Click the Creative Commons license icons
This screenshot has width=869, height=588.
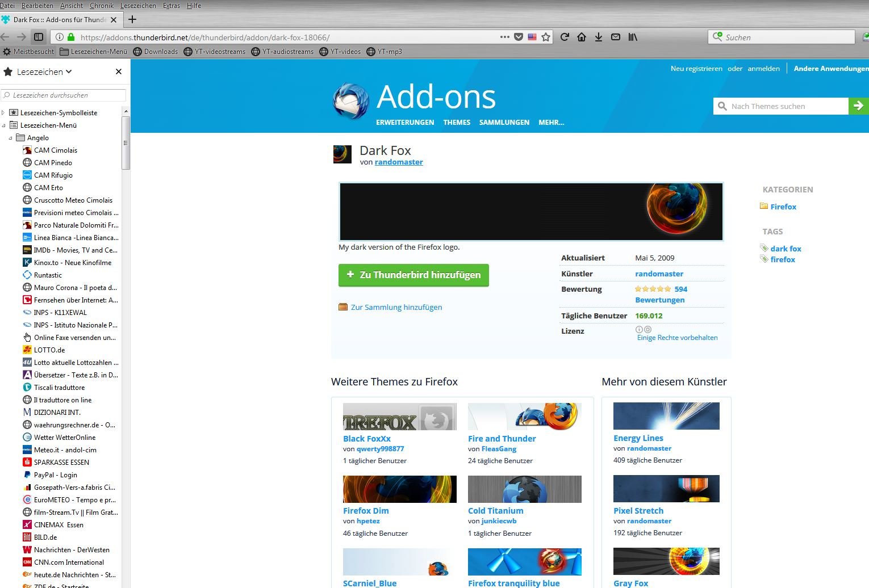[644, 329]
